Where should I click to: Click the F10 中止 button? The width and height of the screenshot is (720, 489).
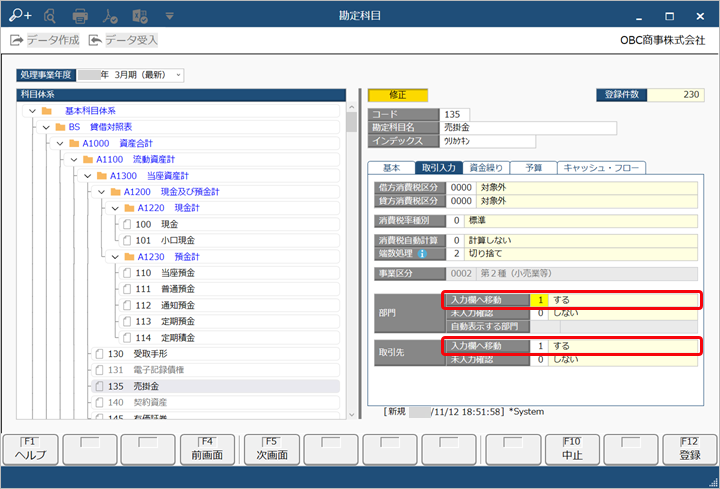[572, 450]
